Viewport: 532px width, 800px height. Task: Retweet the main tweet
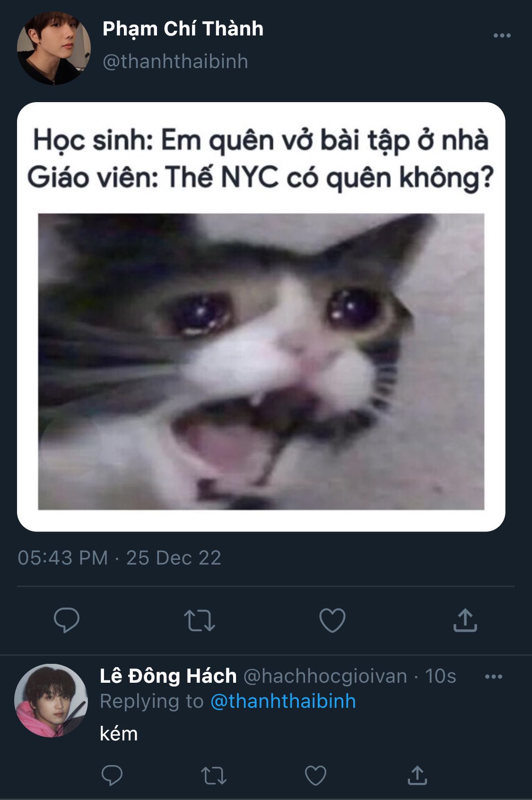pos(199,621)
